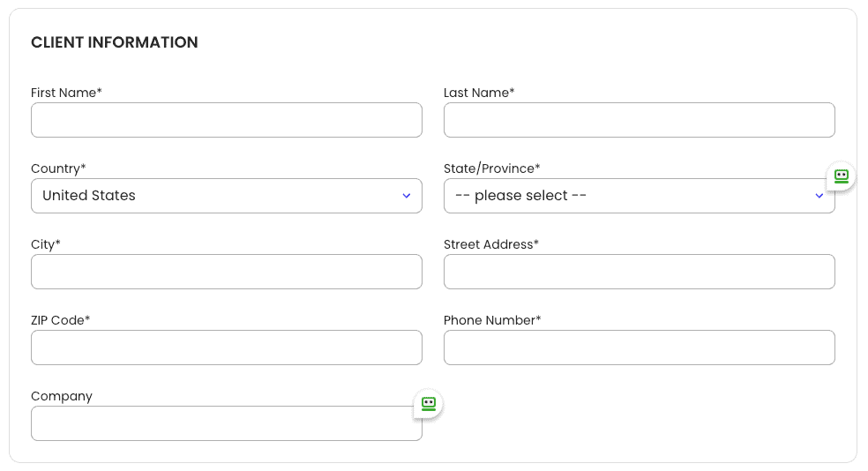Focus the Last Name input field
Screen dimensions: 868x471
point(639,120)
